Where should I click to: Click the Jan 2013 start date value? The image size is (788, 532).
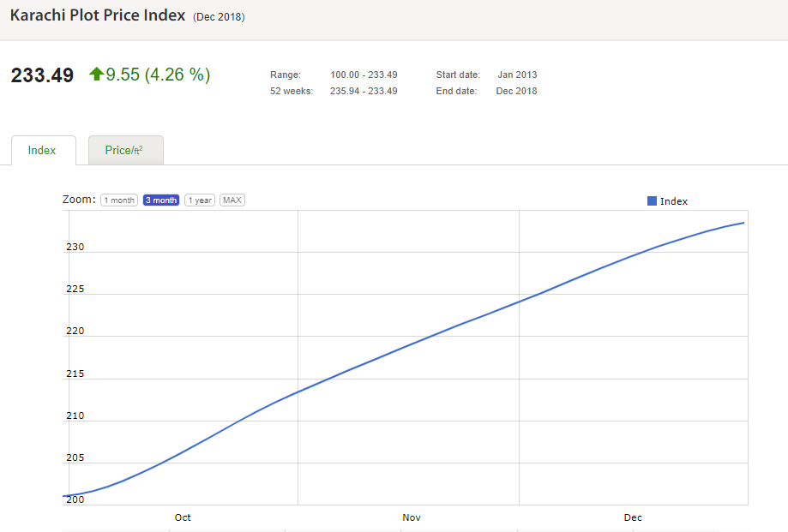[x=517, y=75]
